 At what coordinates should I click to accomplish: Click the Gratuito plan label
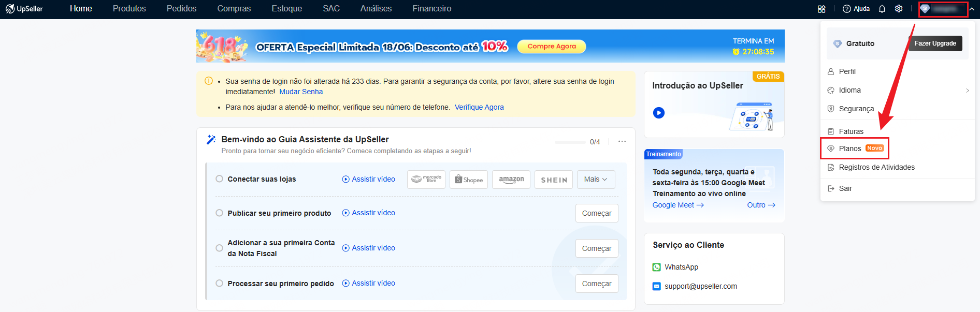click(860, 43)
